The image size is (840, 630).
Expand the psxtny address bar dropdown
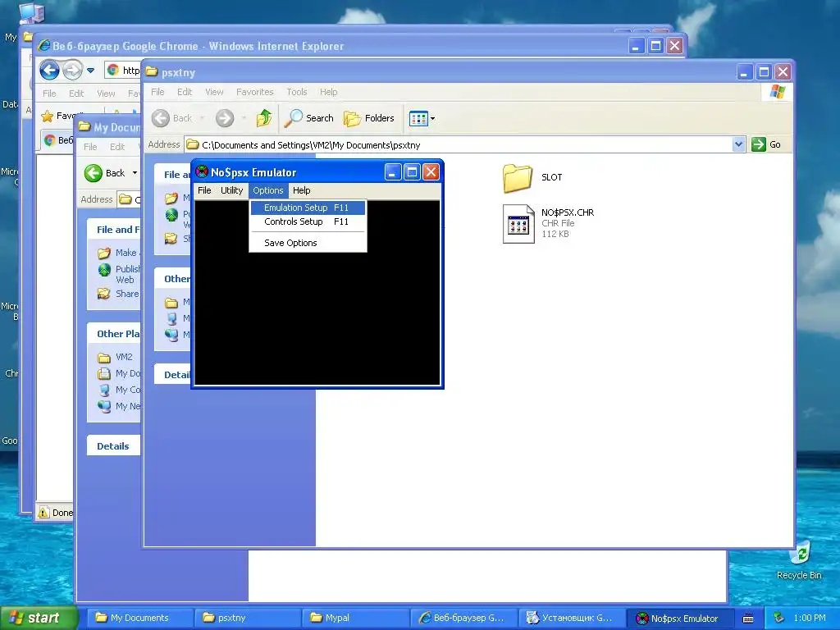click(738, 144)
